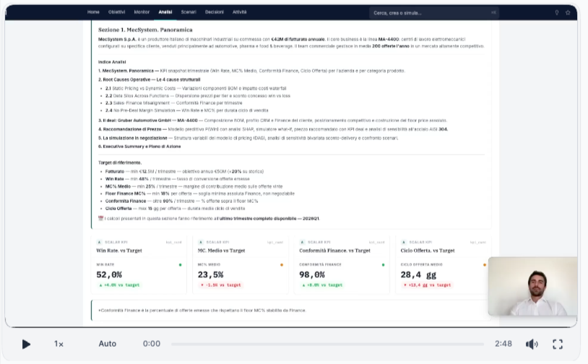Screen dimensions: 588x364
Task: Open the Obiettivi tab
Action: click(x=116, y=12)
